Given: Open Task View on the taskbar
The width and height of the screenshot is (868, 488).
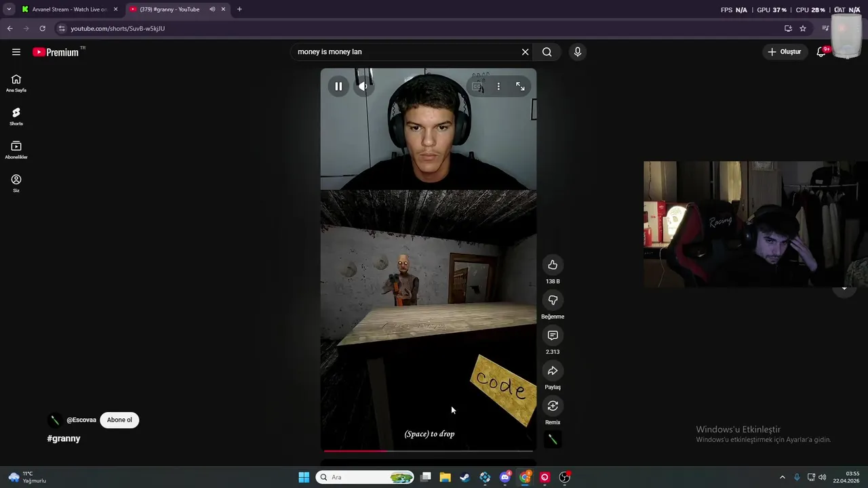Looking at the screenshot, I should pyautogui.click(x=426, y=477).
